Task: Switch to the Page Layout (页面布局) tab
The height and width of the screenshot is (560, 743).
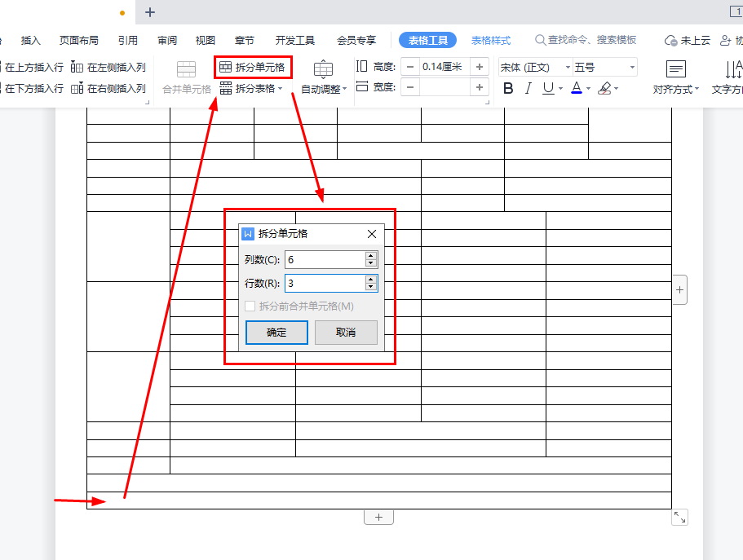Action: click(78, 40)
